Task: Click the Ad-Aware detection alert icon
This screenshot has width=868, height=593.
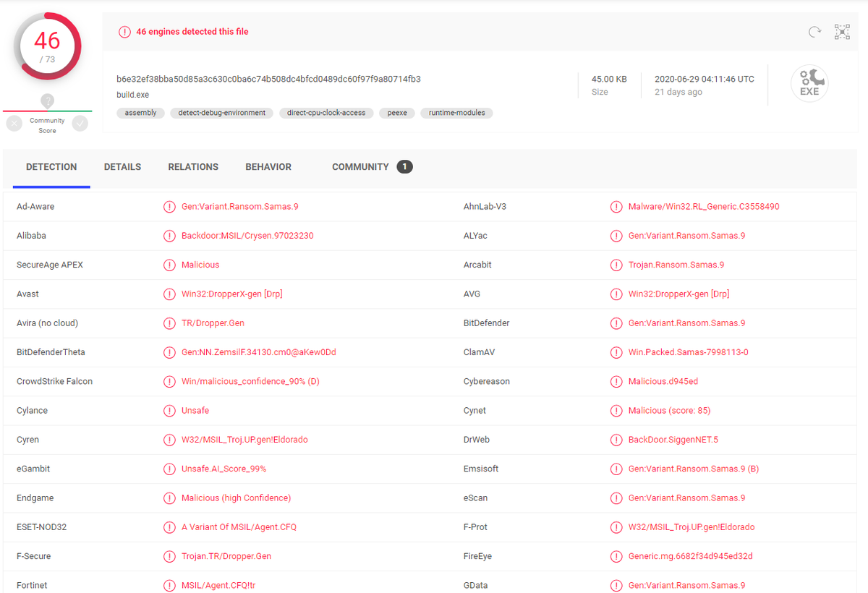Action: 169,207
